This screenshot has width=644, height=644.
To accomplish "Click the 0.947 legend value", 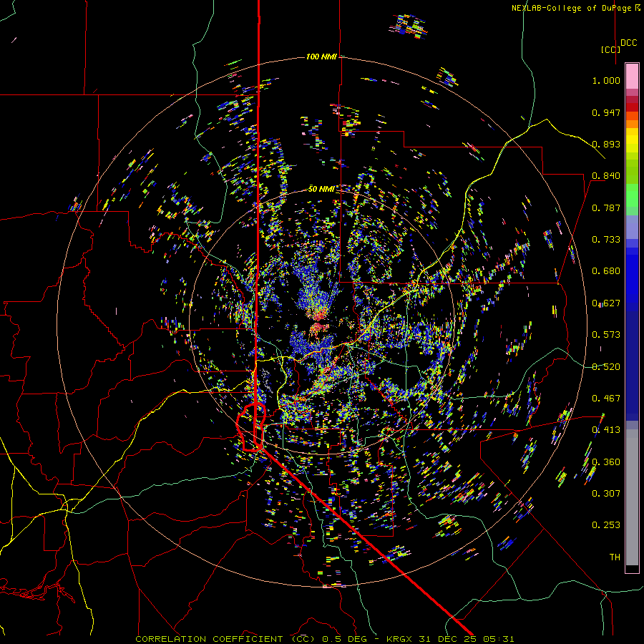I will pos(606,112).
